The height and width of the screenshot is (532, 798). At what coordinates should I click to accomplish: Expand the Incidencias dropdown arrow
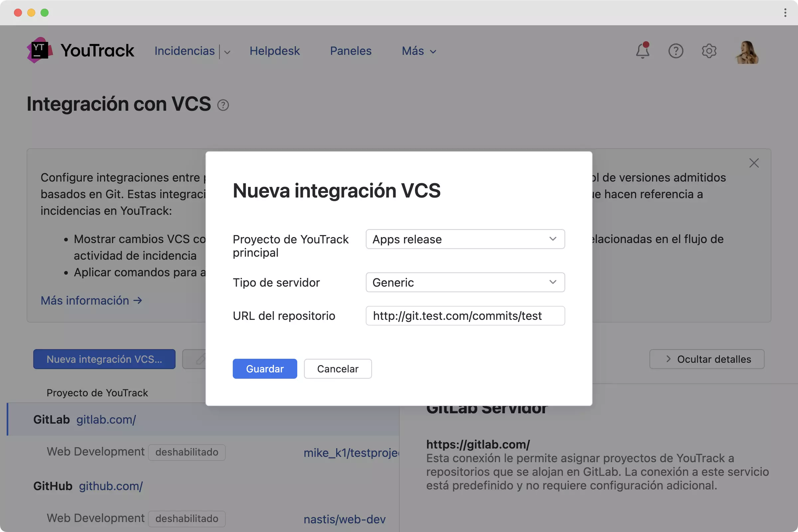[227, 52]
